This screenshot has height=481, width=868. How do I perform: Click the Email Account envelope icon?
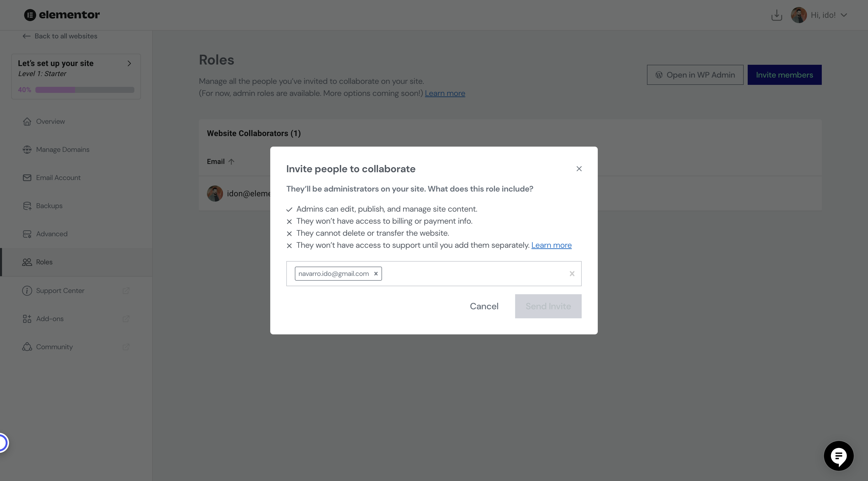[x=27, y=177]
